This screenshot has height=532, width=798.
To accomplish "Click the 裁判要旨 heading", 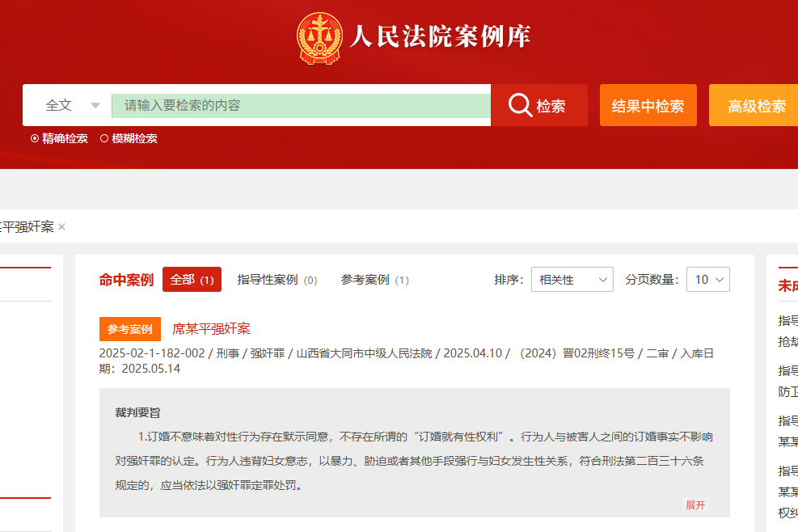I will (137, 412).
